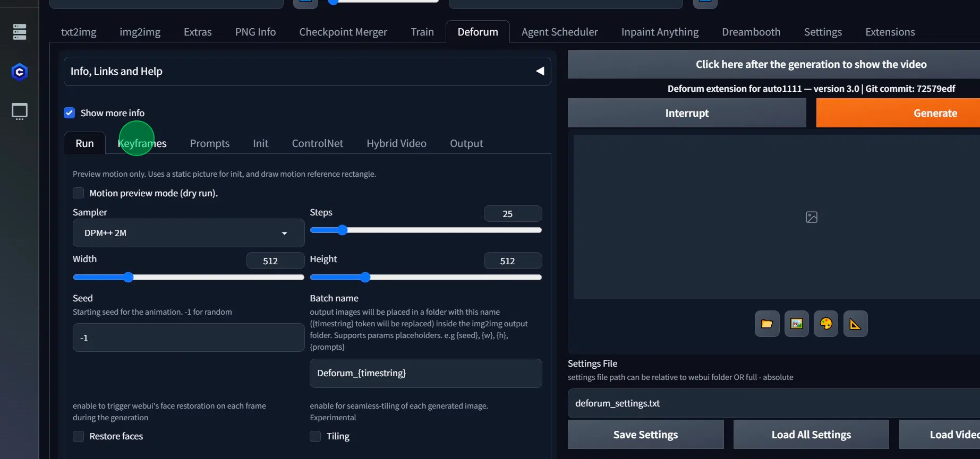
Task: Click the Seed input field containing -1
Action: 189,338
